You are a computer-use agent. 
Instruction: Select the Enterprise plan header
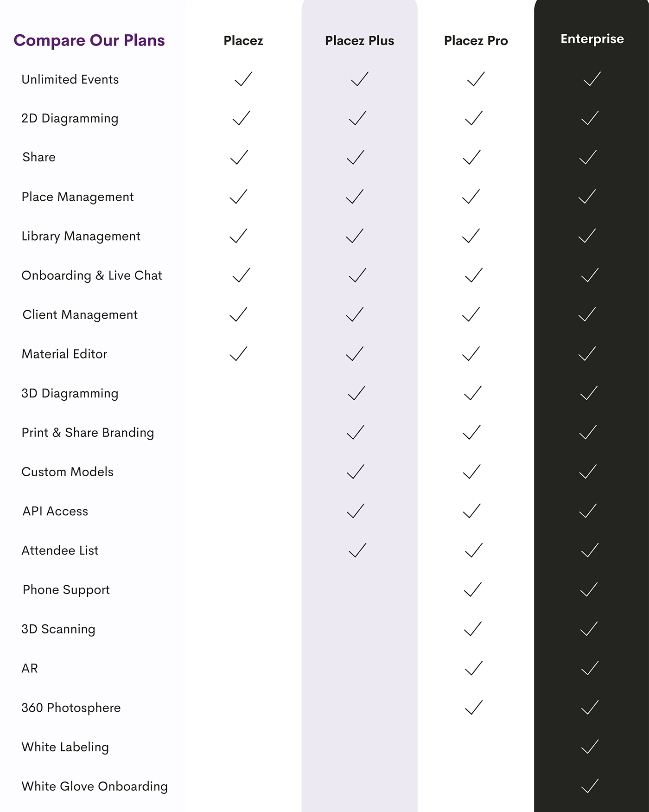pyautogui.click(x=592, y=39)
